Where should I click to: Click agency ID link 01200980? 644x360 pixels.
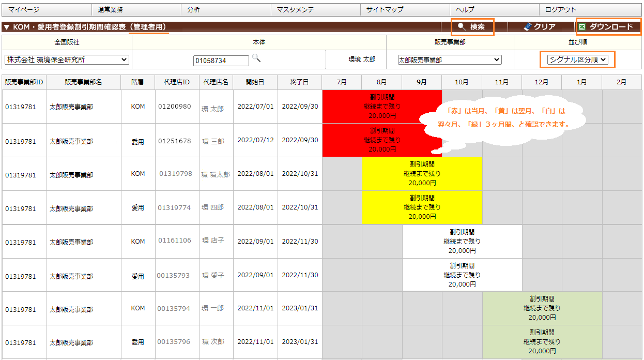tap(175, 107)
